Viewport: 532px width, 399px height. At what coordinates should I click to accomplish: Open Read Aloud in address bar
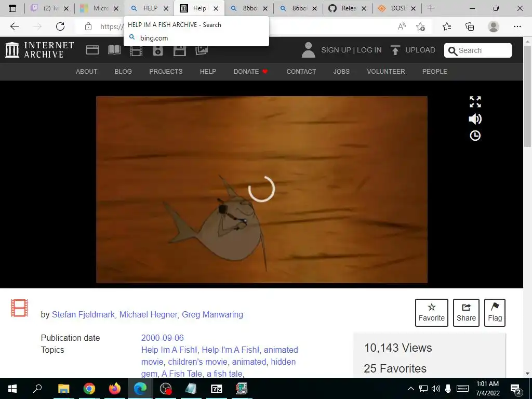402,26
